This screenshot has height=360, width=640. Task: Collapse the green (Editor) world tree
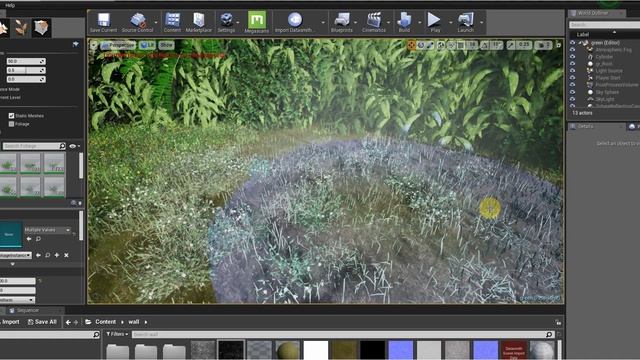pyautogui.click(x=580, y=43)
